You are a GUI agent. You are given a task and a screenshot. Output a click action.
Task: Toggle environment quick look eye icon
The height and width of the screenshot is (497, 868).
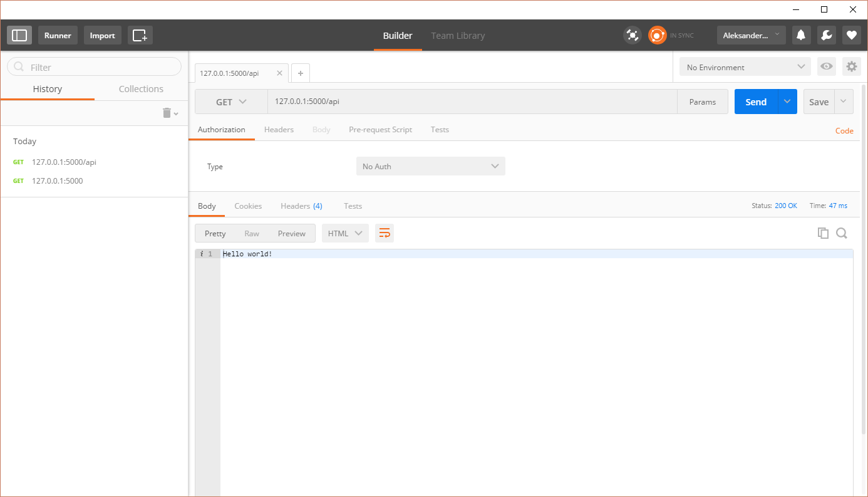[x=827, y=66]
